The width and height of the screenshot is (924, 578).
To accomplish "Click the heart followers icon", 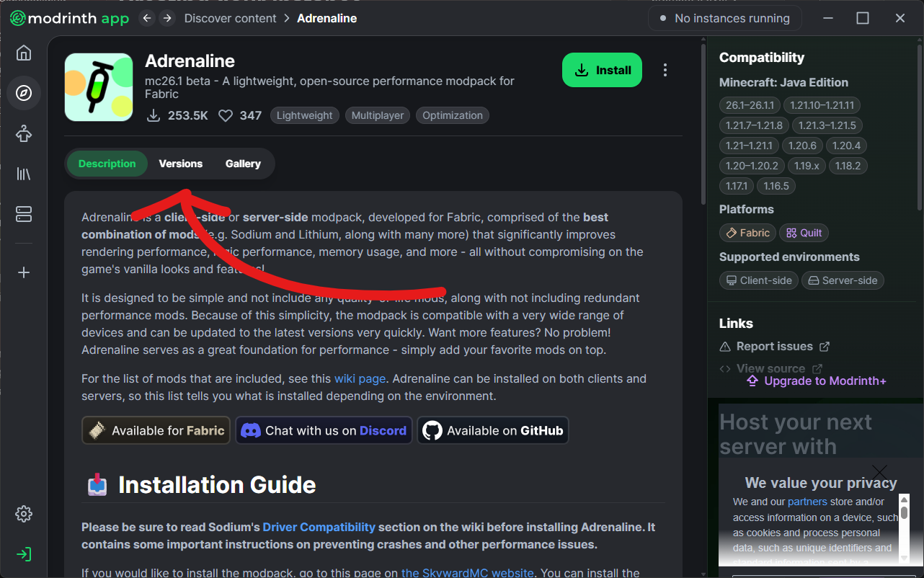I will pos(226,115).
